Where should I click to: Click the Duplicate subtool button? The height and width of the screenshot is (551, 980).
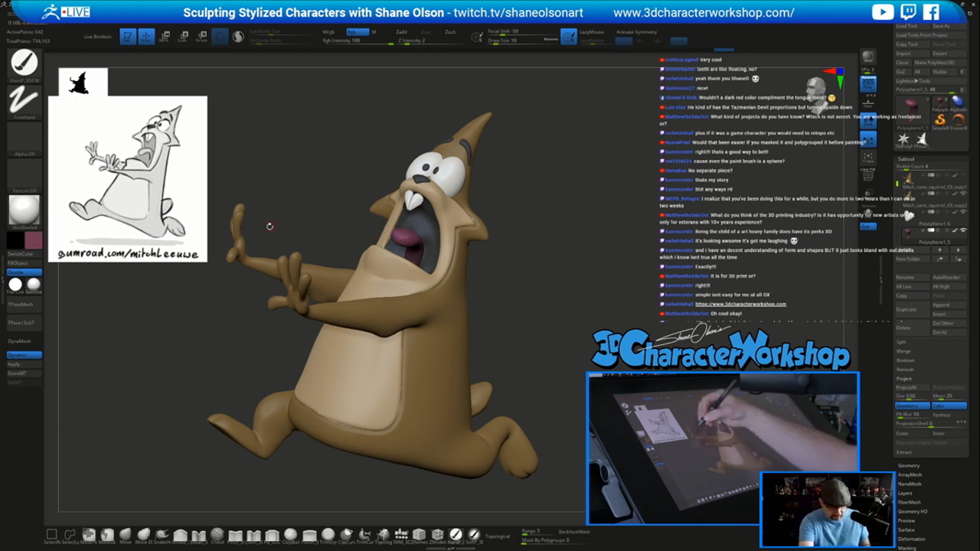pos(913,309)
